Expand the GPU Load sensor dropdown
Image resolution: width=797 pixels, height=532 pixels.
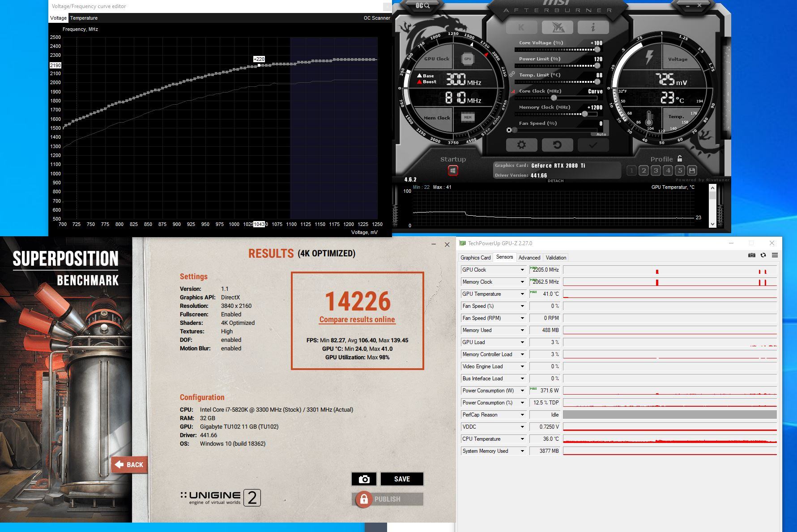pos(522,342)
